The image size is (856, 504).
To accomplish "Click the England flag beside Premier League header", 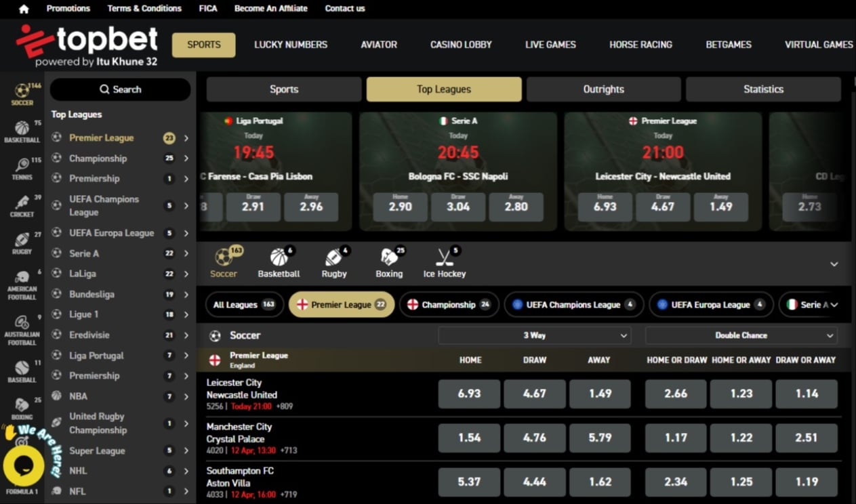I will point(215,360).
